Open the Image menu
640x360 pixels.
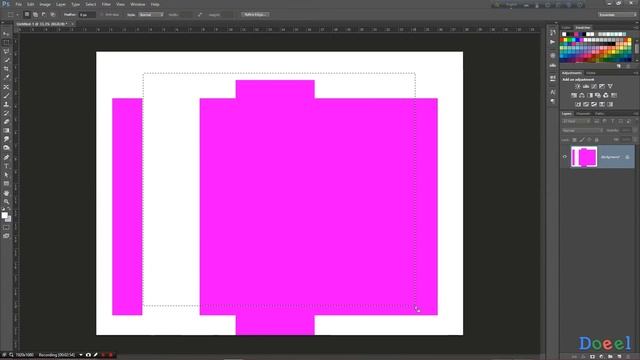pyautogui.click(x=45, y=4)
